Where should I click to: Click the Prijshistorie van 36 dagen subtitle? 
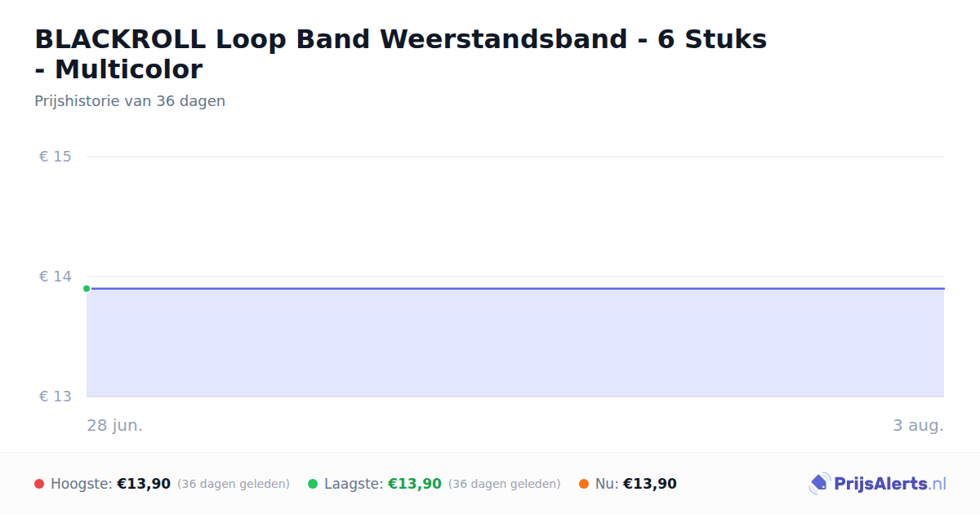(x=130, y=101)
